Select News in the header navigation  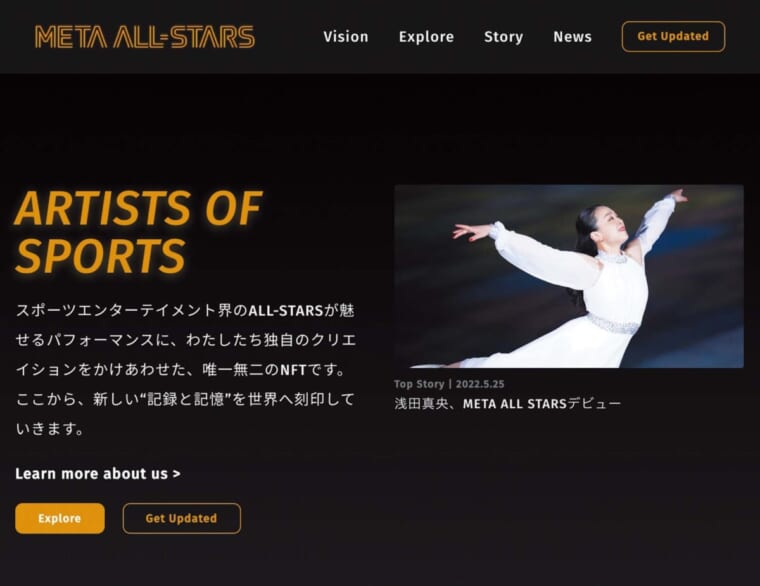[x=572, y=37]
